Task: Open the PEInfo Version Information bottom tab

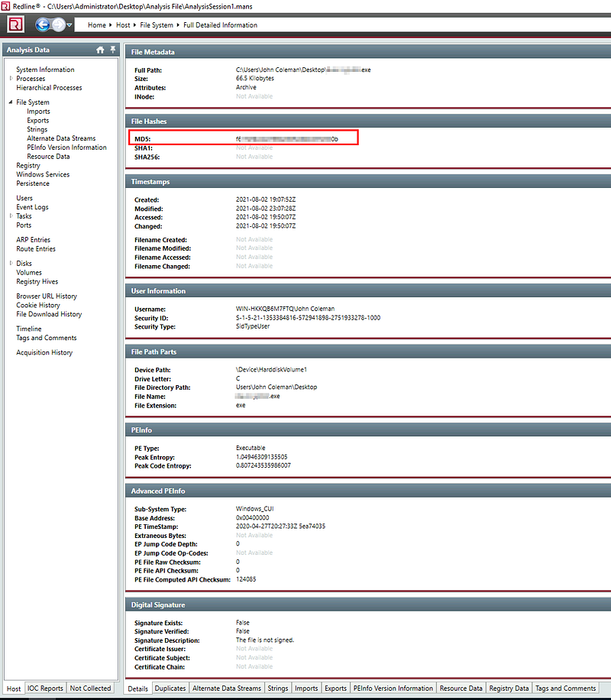Action: click(393, 688)
